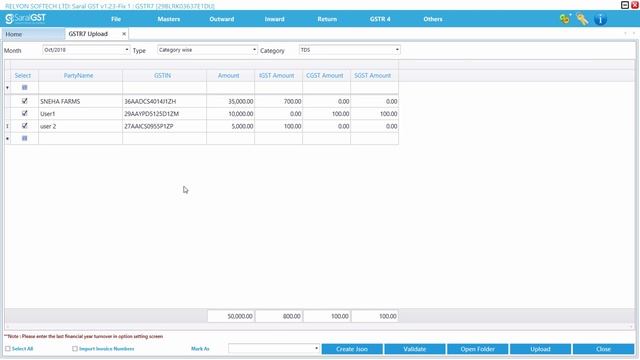Open the Others menu
Viewport: 640px width, 360px height.
pyautogui.click(x=433, y=19)
